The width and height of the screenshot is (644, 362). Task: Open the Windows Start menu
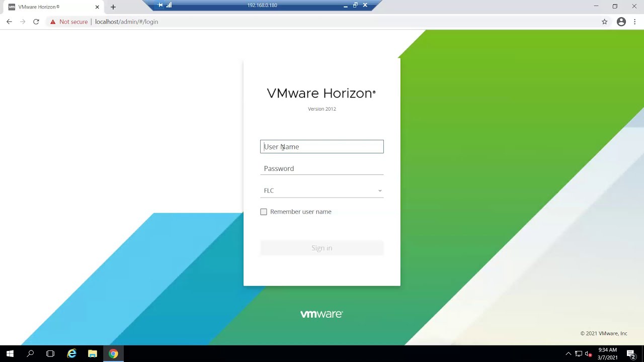point(10,353)
